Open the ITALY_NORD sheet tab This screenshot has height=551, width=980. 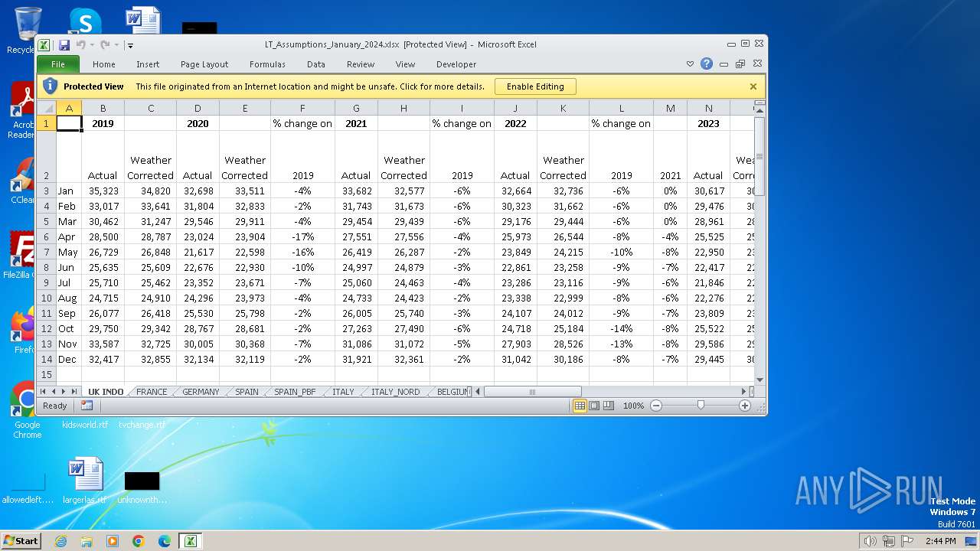click(395, 391)
